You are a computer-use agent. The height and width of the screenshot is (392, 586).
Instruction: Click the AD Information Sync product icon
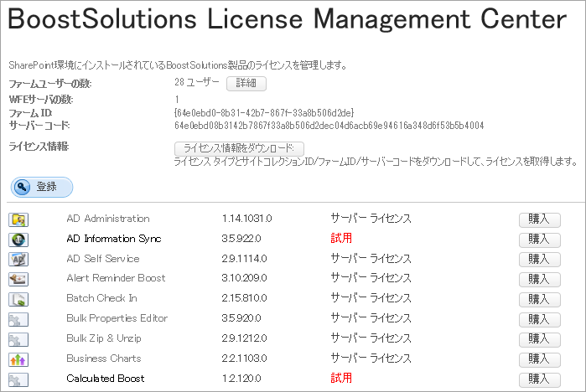(18, 240)
